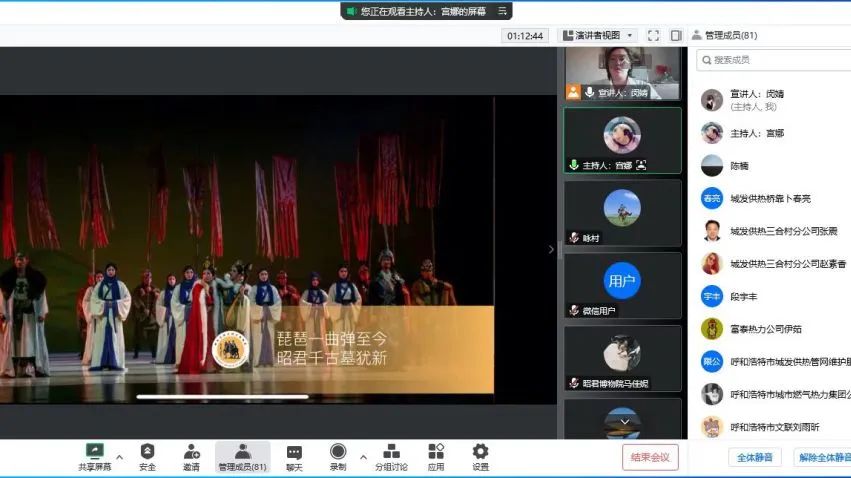Click mic icon on speaker 闵婧 tile
Viewport: 851px width, 478px height.
[589, 92]
